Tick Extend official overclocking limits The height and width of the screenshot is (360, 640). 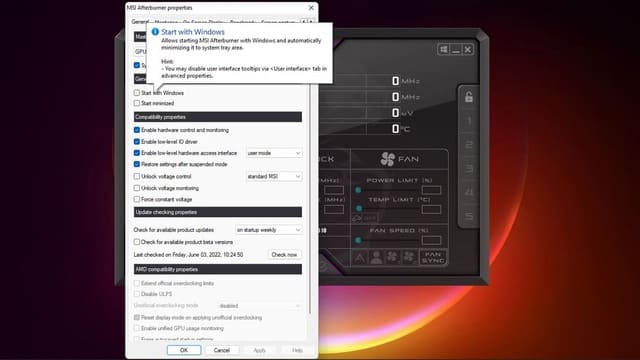tap(137, 283)
